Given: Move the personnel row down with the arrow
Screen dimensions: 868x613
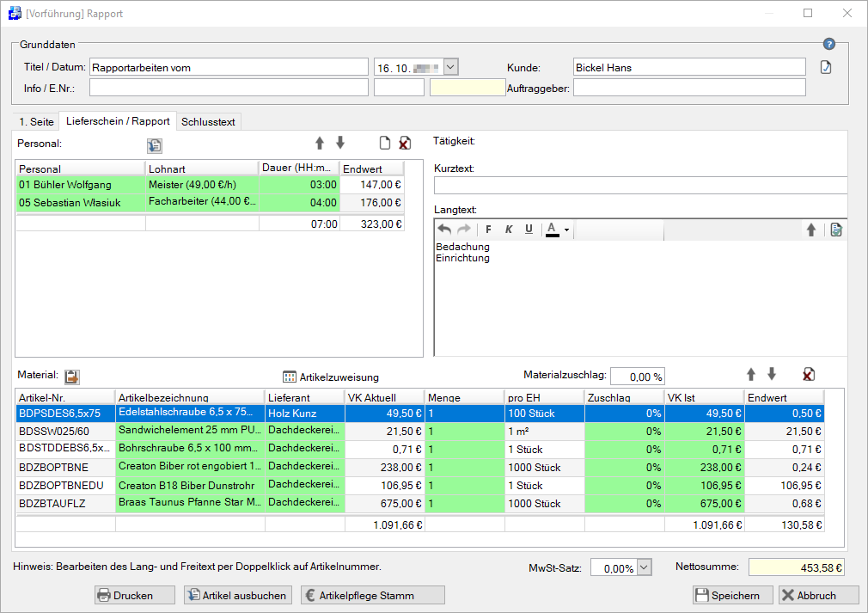Looking at the screenshot, I should coord(340,143).
